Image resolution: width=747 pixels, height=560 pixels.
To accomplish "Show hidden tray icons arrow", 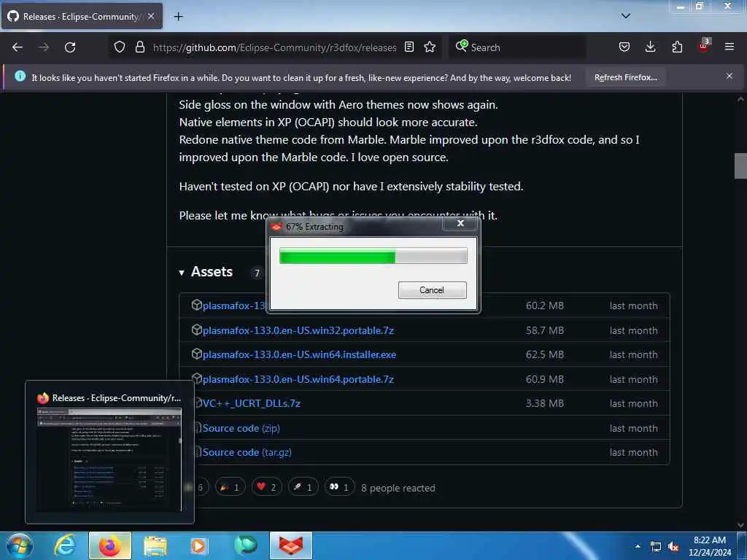I will click(x=638, y=546).
